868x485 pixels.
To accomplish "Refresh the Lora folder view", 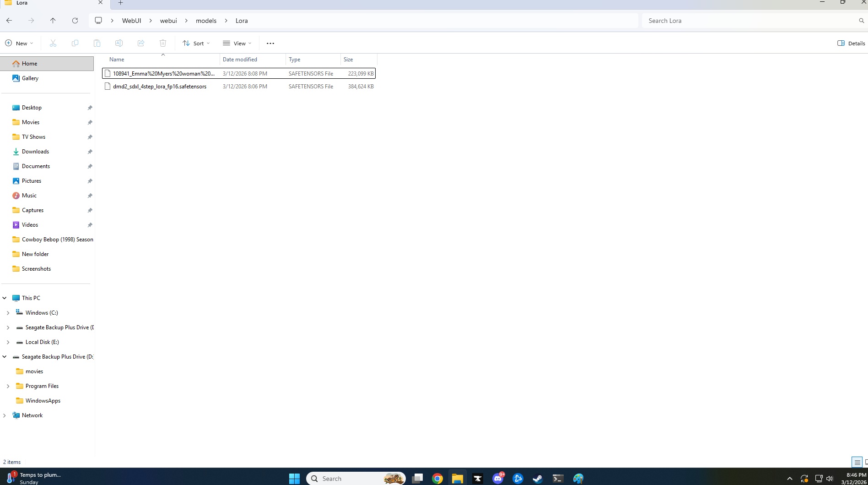I will click(x=75, y=21).
